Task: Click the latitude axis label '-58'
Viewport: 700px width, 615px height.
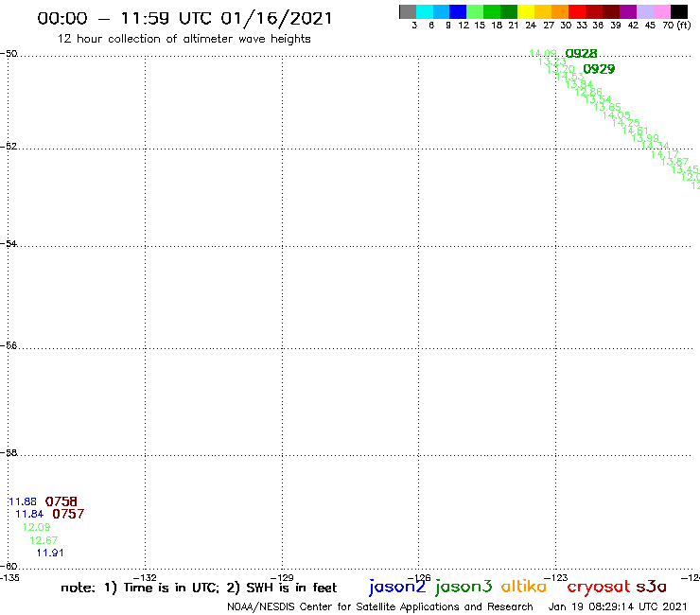Action: (x=9, y=452)
